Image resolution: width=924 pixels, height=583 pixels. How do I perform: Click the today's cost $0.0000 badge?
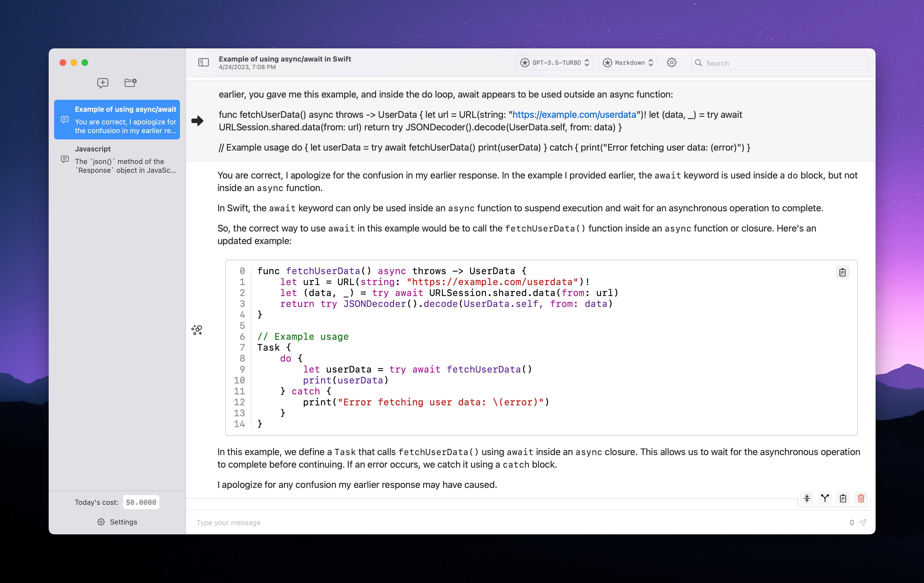tap(141, 502)
